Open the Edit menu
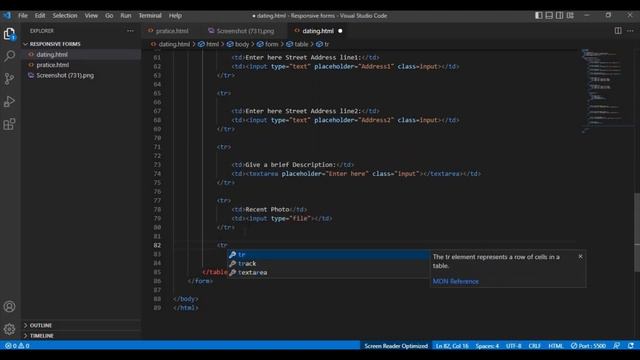Screen dimensions: 640x360 pos(40,16)
